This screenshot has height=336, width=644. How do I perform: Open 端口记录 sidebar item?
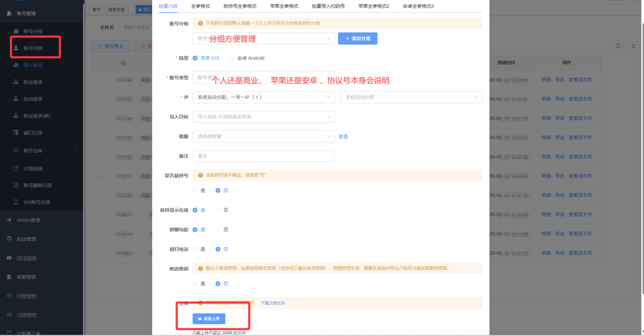pos(33,133)
